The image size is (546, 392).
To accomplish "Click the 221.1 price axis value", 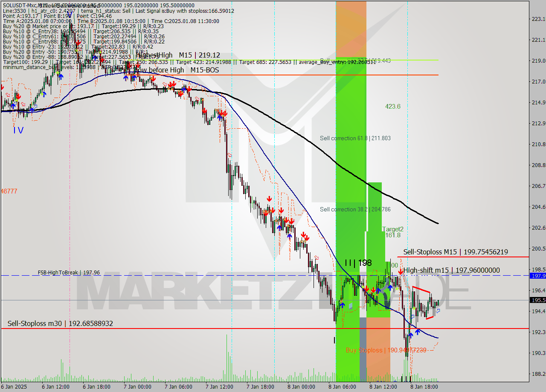I will [539, 40].
